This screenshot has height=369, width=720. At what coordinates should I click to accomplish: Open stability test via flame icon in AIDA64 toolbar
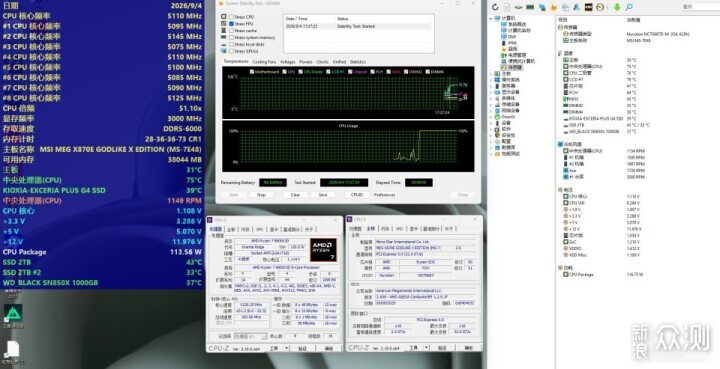pyautogui.click(x=553, y=7)
